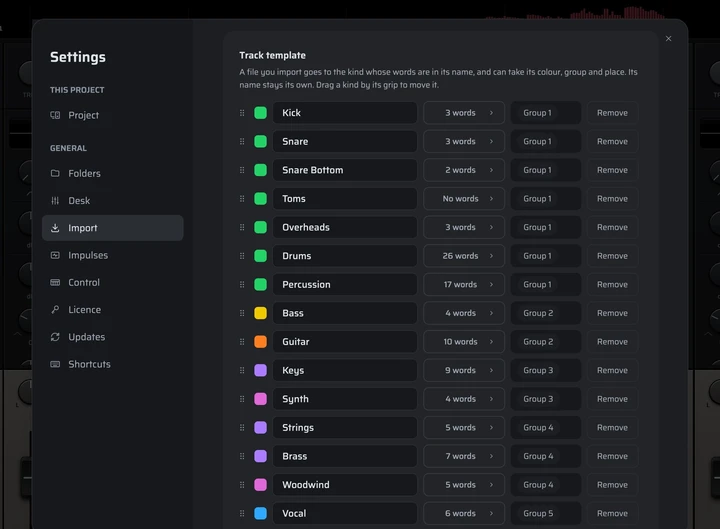Expand Strings' 5 words list

[x=464, y=428]
